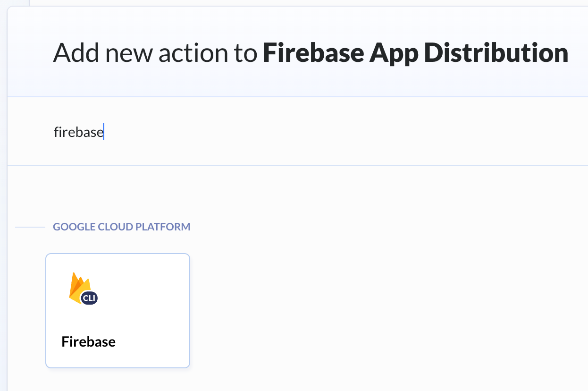Click the Firebase label text in card
588x391 pixels.
[88, 341]
